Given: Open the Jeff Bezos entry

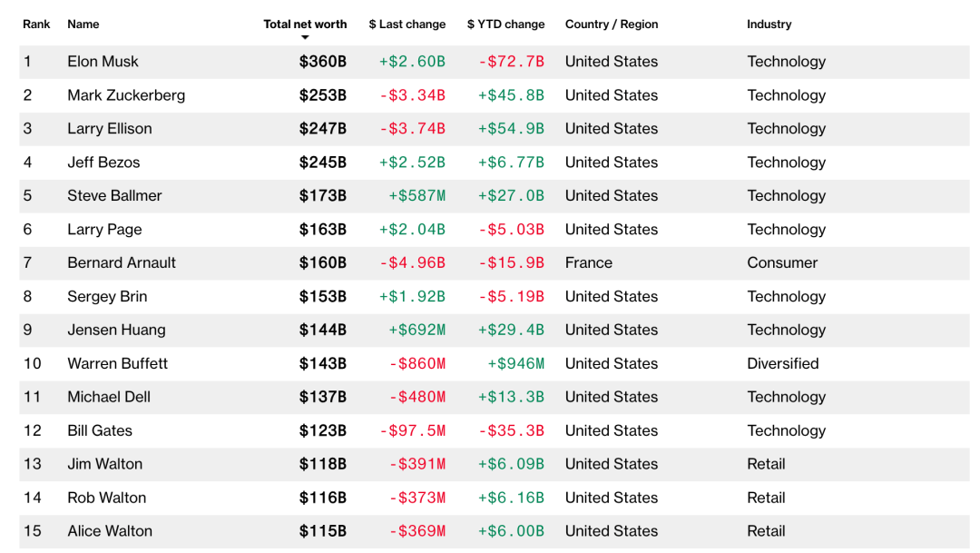Looking at the screenshot, I should coord(103,163).
